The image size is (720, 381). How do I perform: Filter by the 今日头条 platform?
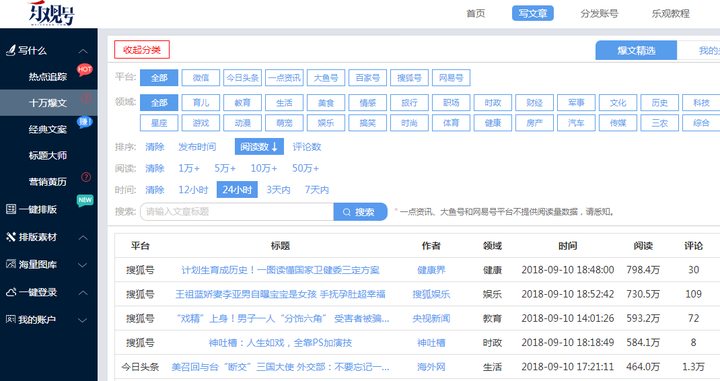(x=242, y=78)
